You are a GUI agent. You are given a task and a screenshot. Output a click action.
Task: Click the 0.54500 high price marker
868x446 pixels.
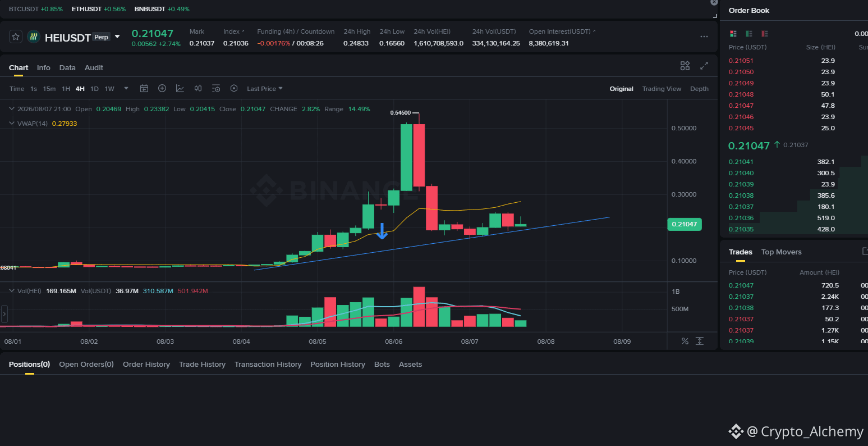(x=399, y=113)
